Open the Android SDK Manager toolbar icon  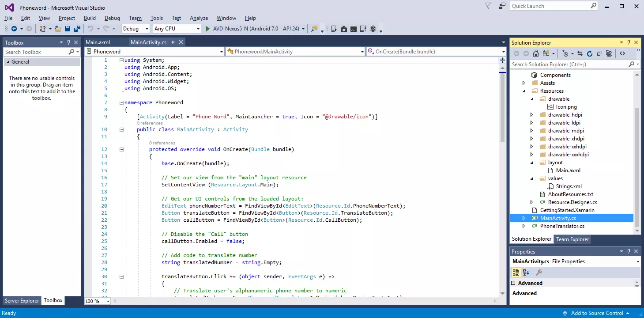point(344,29)
